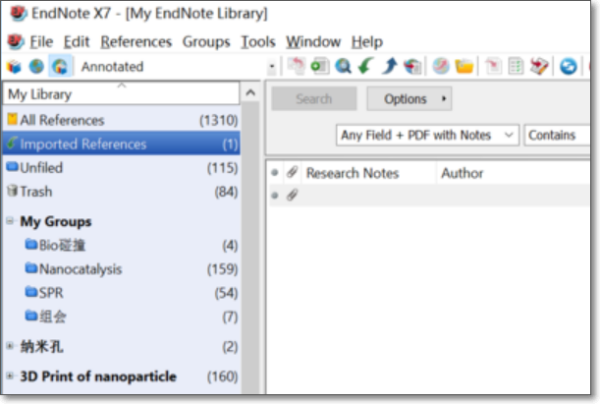600x404 pixels.
Task: Switch to Online Search Mode globe icon
Action: pos(37,67)
